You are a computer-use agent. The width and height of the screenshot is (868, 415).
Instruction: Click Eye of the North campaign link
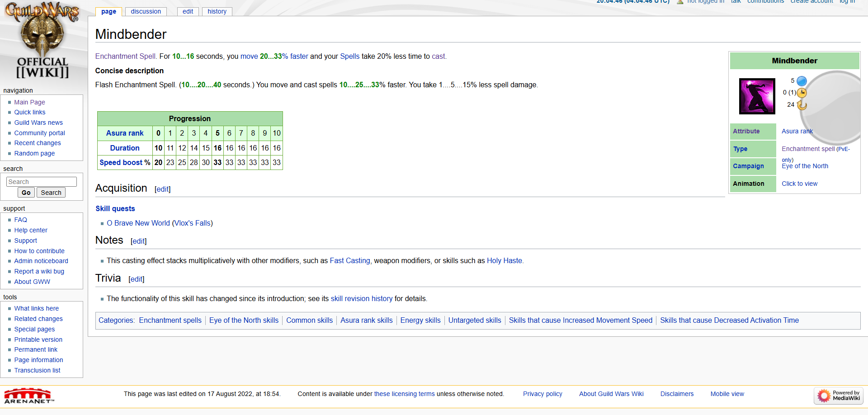805,166
